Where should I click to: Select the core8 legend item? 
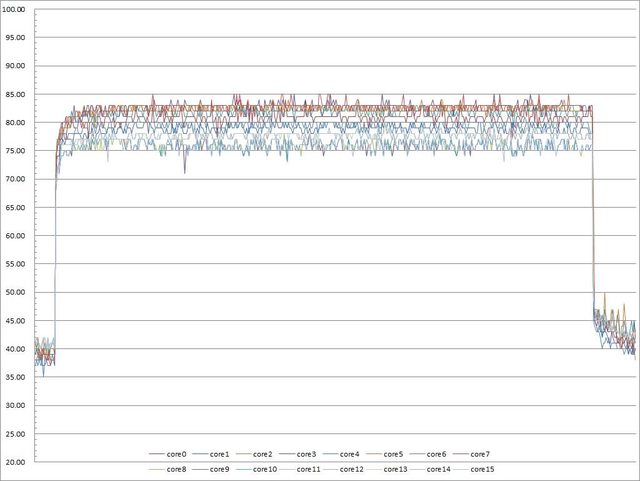176,469
